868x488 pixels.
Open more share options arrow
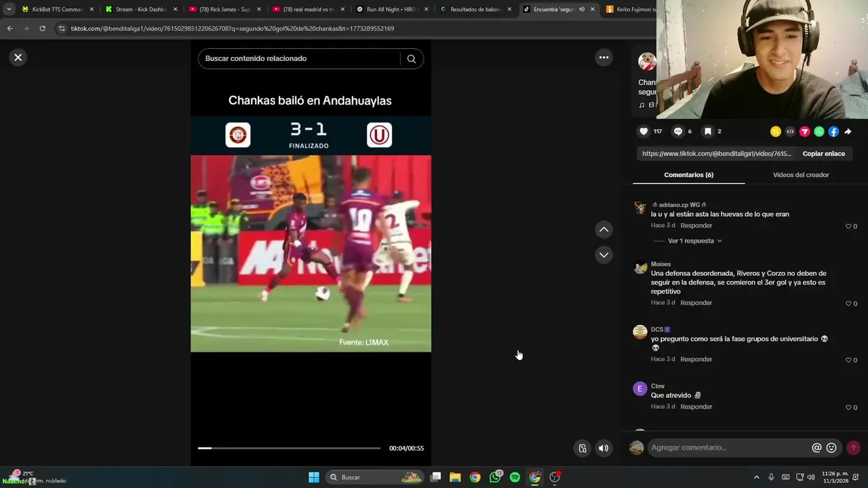(848, 131)
